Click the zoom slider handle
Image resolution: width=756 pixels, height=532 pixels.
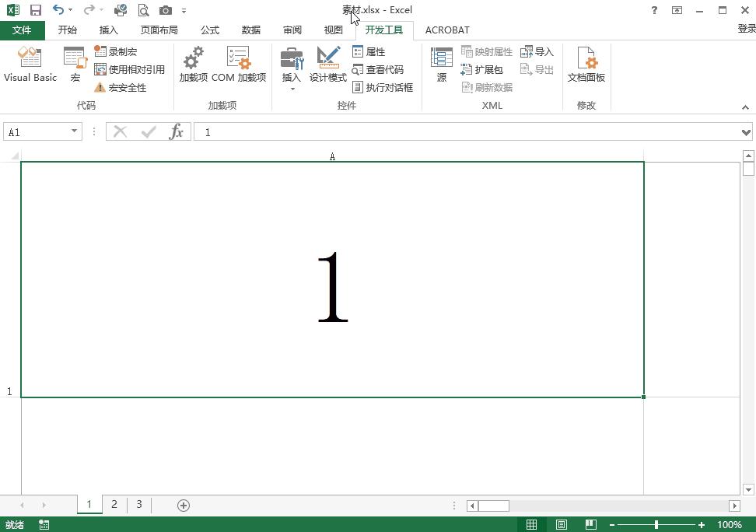(656, 525)
